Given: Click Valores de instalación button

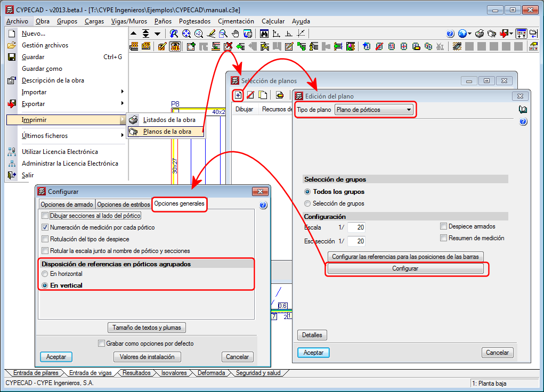Looking at the screenshot, I should tap(147, 357).
